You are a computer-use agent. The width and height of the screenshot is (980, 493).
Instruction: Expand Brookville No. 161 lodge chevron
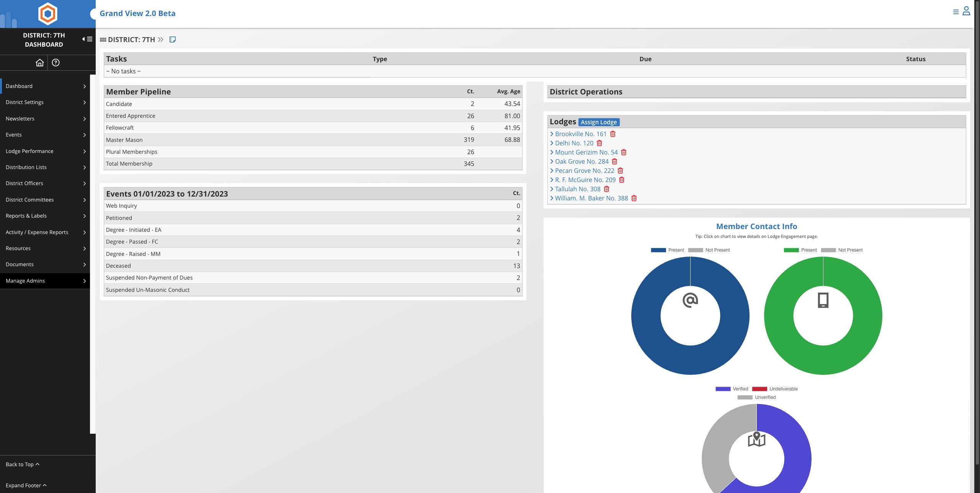coord(552,134)
